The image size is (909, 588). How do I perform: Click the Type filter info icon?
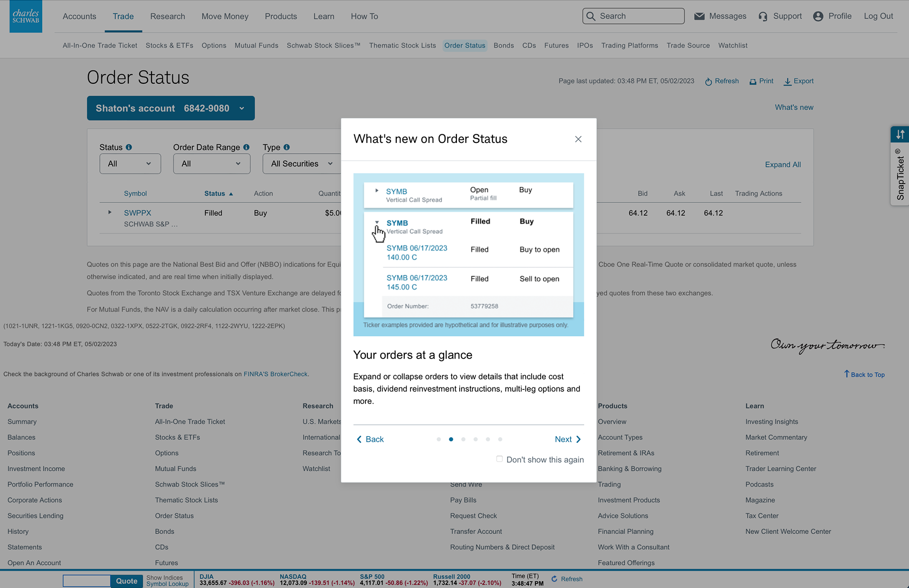286,147
